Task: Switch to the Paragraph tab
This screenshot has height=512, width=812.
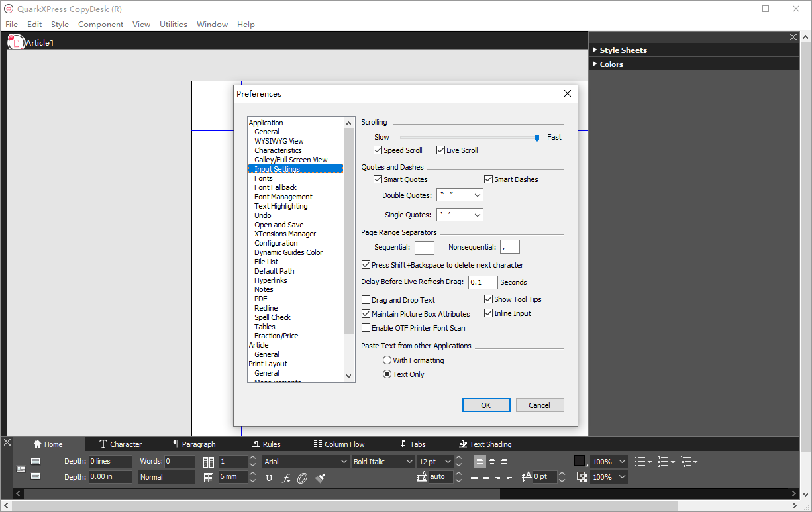Action: click(194, 444)
